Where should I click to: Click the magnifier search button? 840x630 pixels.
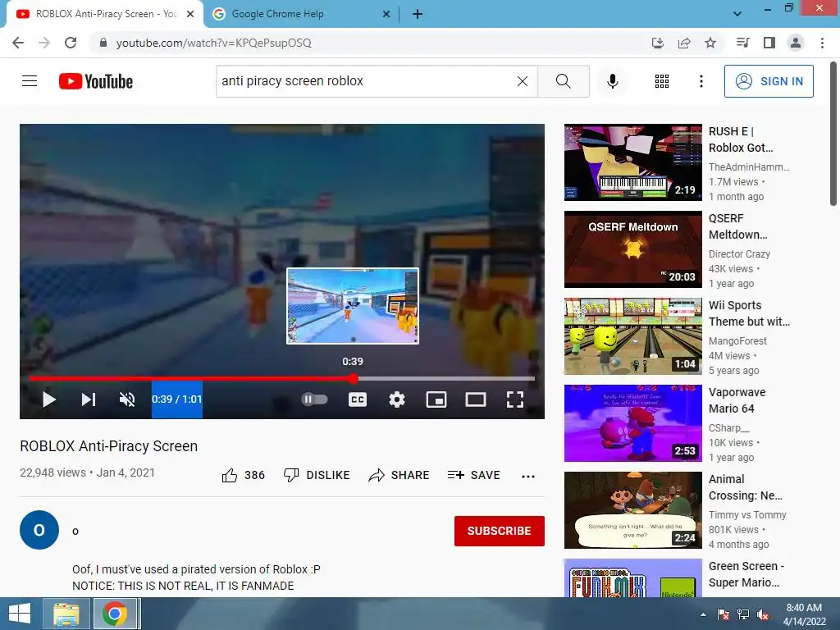click(x=563, y=81)
